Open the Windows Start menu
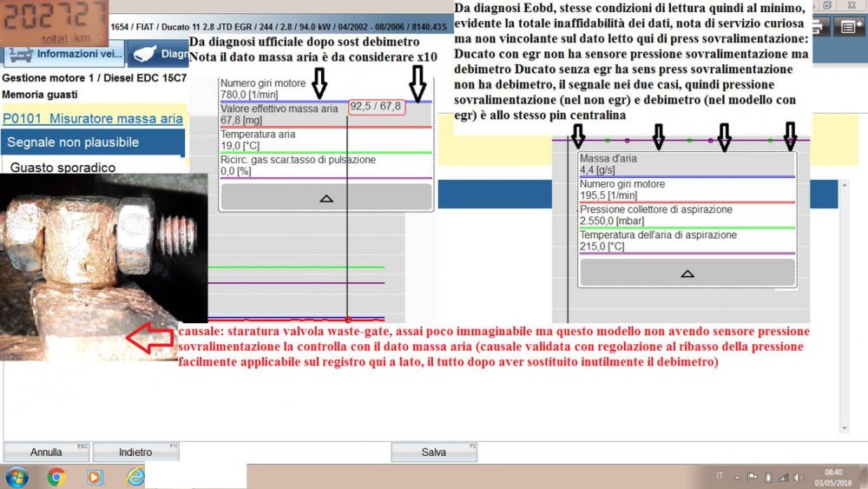This screenshot has height=489, width=868. coord(16,477)
